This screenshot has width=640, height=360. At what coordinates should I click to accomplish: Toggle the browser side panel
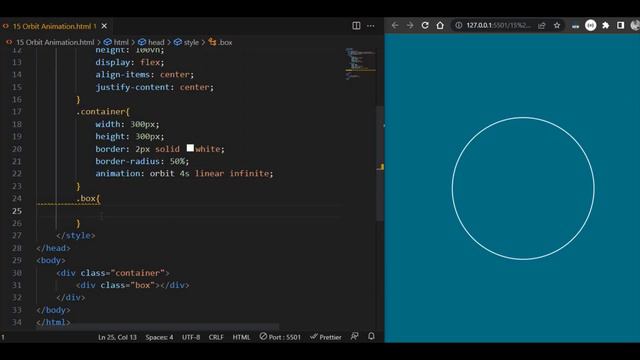tap(620, 25)
